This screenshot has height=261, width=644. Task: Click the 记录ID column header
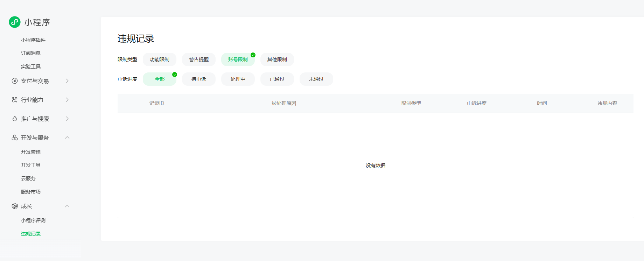157,103
